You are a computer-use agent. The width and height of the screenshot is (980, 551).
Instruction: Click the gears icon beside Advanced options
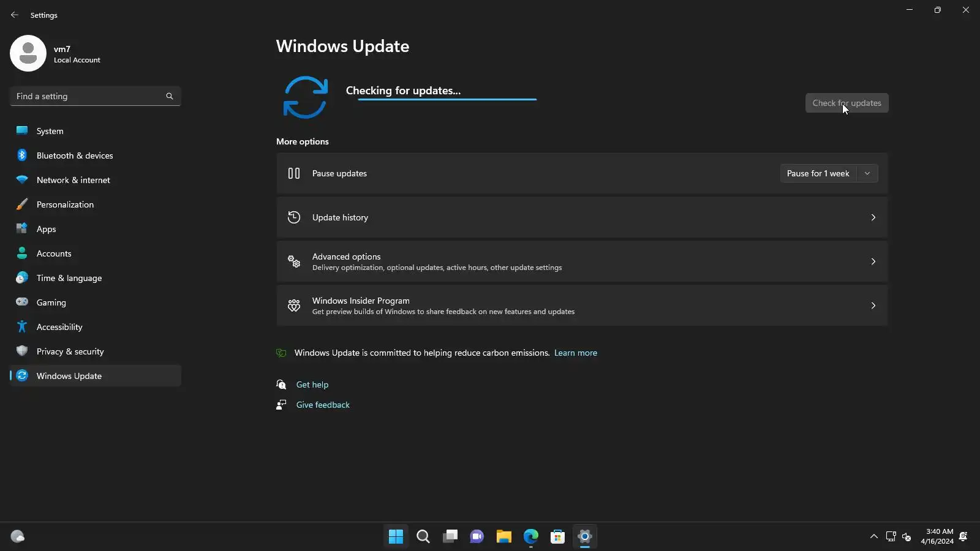[294, 261]
